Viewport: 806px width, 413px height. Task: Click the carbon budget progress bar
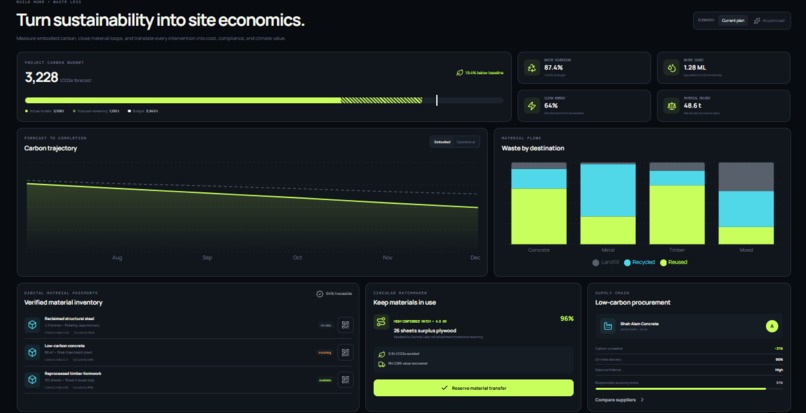264,100
